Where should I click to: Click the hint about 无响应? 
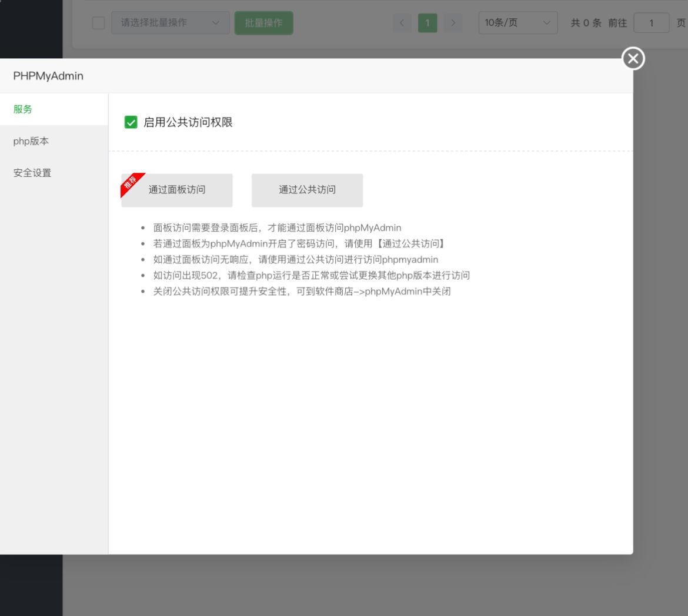click(x=295, y=259)
